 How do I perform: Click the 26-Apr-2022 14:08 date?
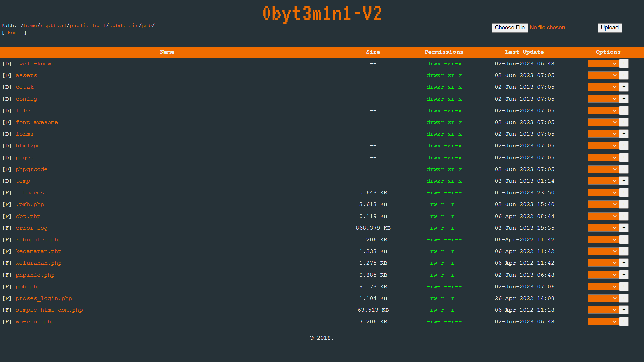525,298
